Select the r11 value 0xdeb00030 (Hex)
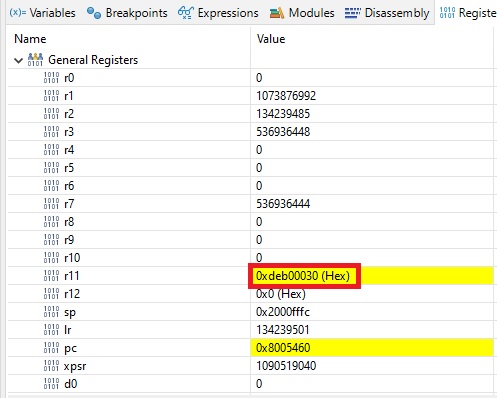This screenshot has width=497, height=398. click(x=303, y=276)
